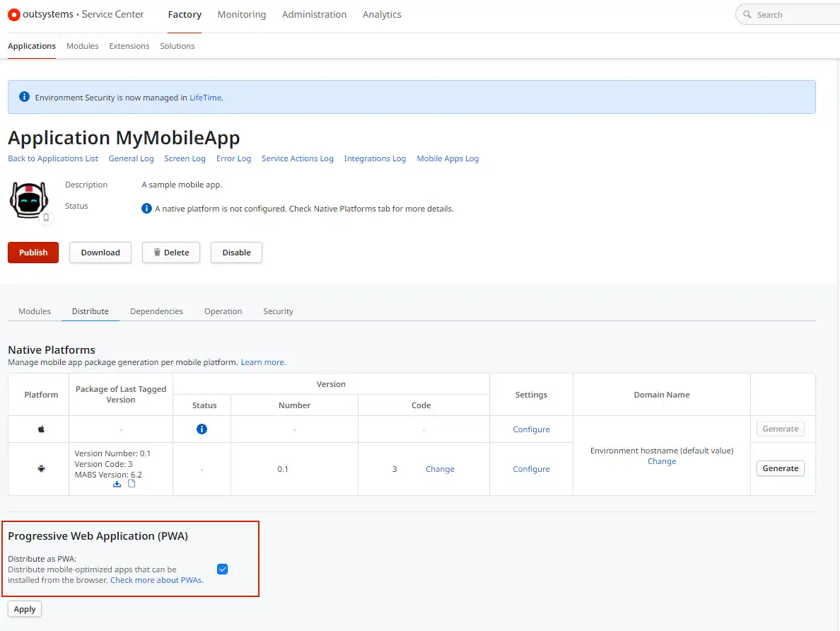Click the Download button
Viewport: 840px width, 631px height.
coord(100,253)
